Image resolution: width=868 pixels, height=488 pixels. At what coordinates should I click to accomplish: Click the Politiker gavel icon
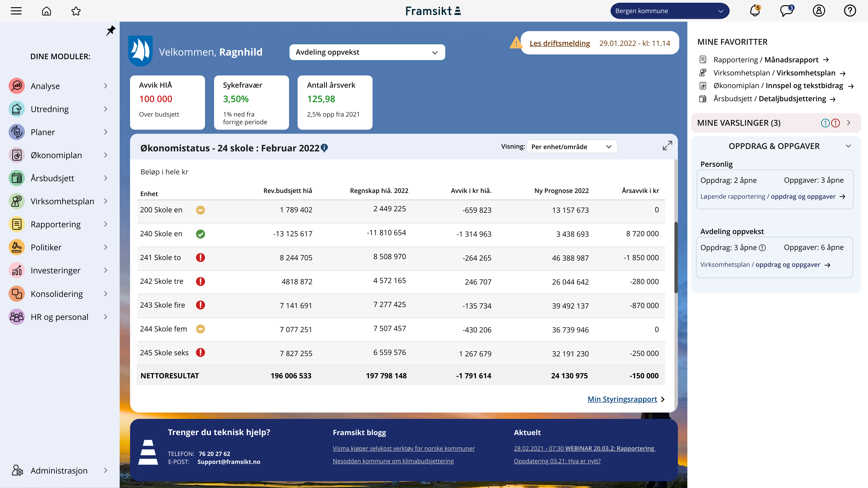coord(16,247)
